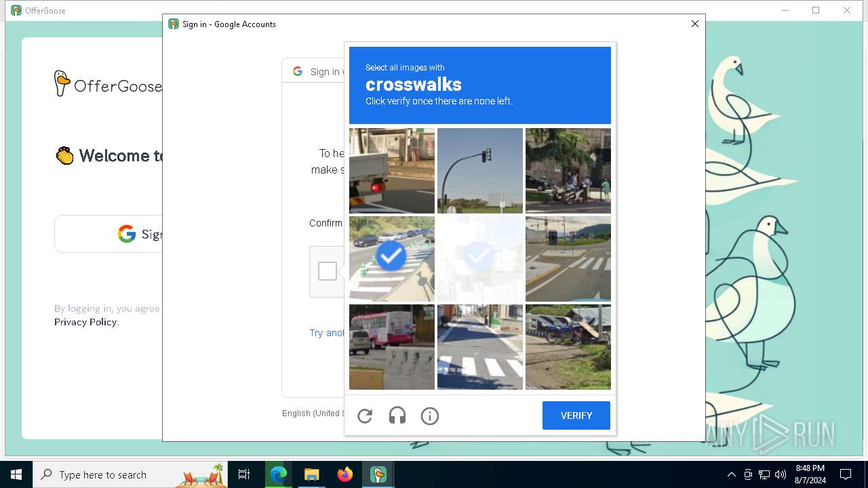
Task: Select the parked motorbike by grass tile
Action: pos(568,347)
